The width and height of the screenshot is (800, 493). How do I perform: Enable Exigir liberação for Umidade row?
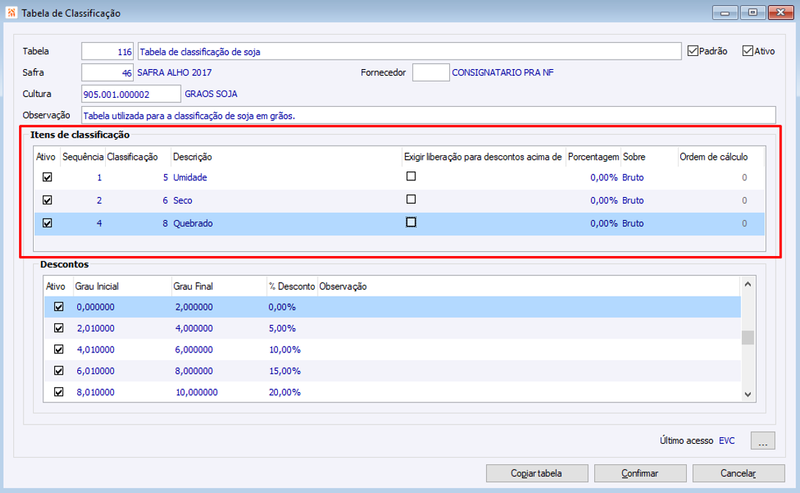[411, 176]
